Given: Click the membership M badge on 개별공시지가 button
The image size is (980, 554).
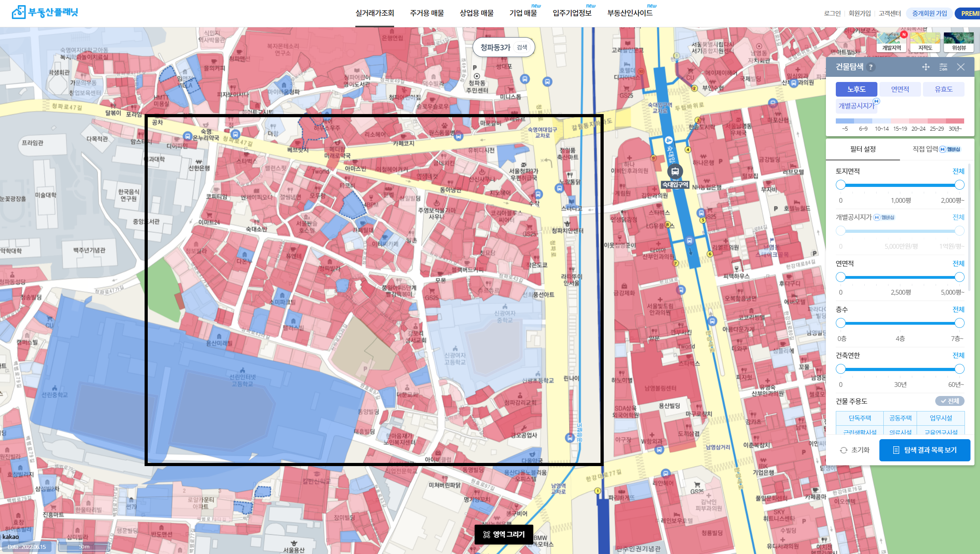Looking at the screenshot, I should coord(877,101).
